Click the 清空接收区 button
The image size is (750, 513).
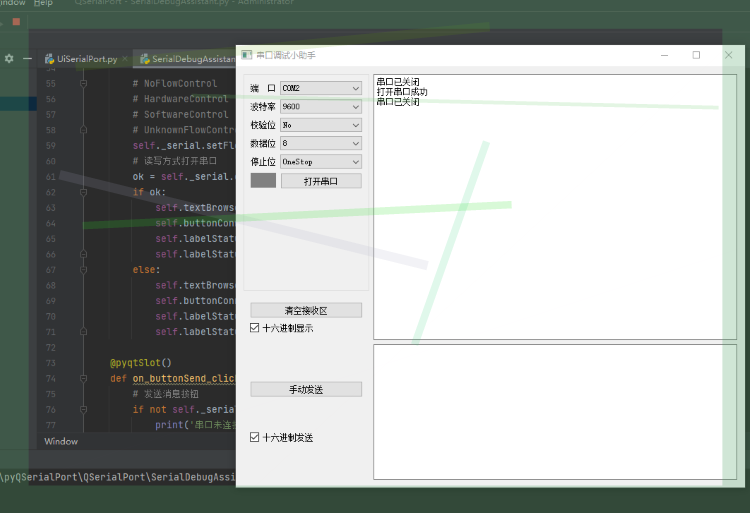(306, 310)
